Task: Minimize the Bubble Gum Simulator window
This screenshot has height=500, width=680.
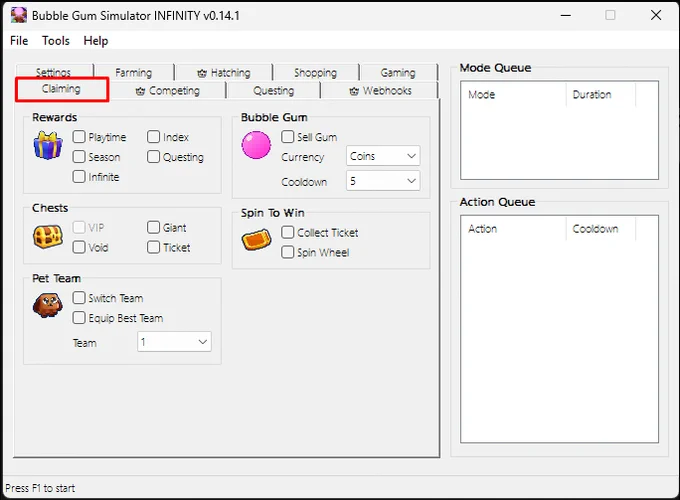Action: (x=566, y=15)
